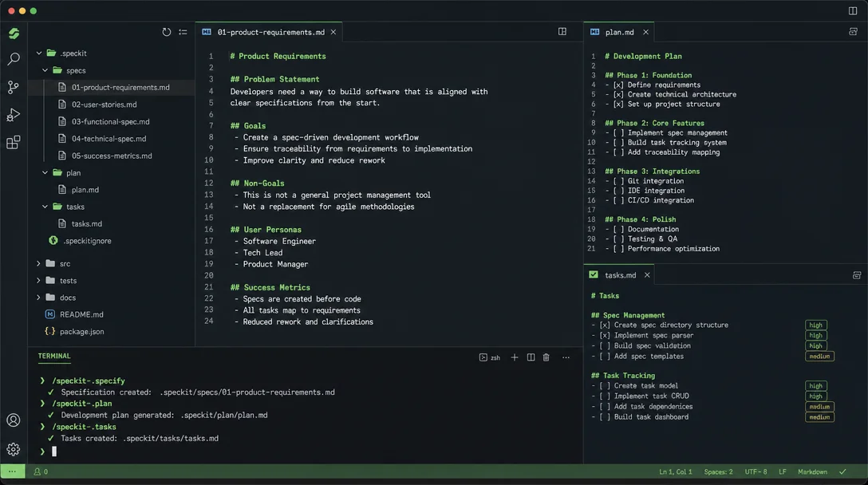The height and width of the screenshot is (485, 868).
Task: Close the plan.md tab
Action: tap(645, 32)
